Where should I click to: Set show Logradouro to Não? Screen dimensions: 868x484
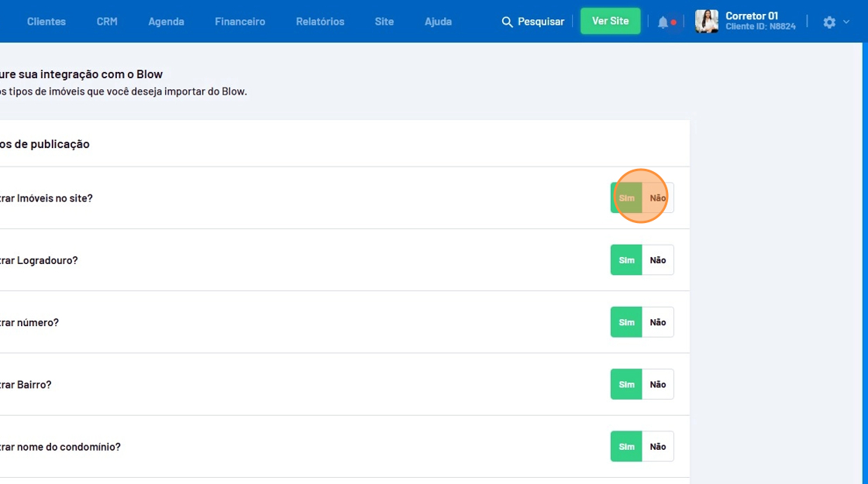[658, 260]
